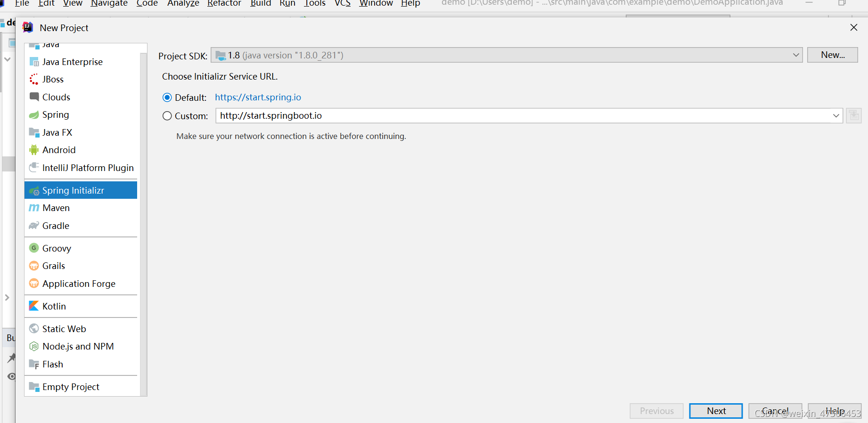
Task: Click the New... SDK button
Action: (833, 55)
